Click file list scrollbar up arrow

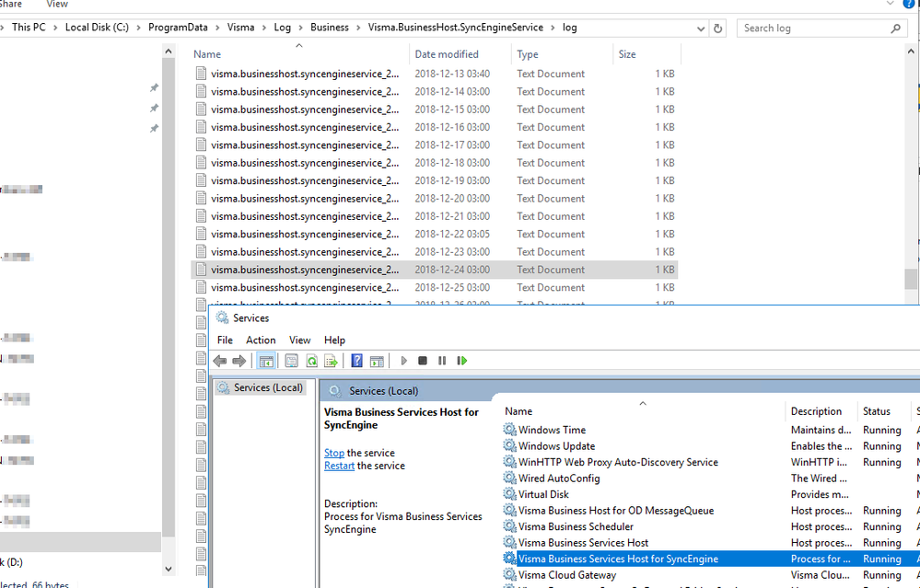pos(911,52)
